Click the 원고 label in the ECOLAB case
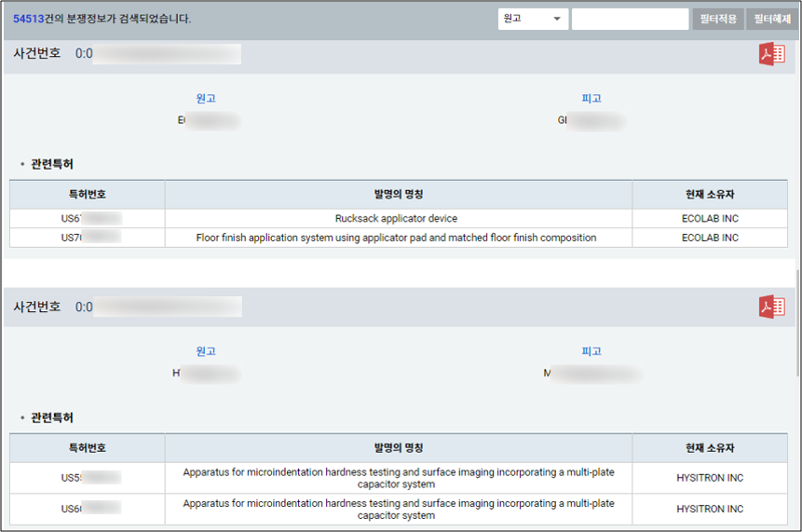802x532 pixels. 206,99
